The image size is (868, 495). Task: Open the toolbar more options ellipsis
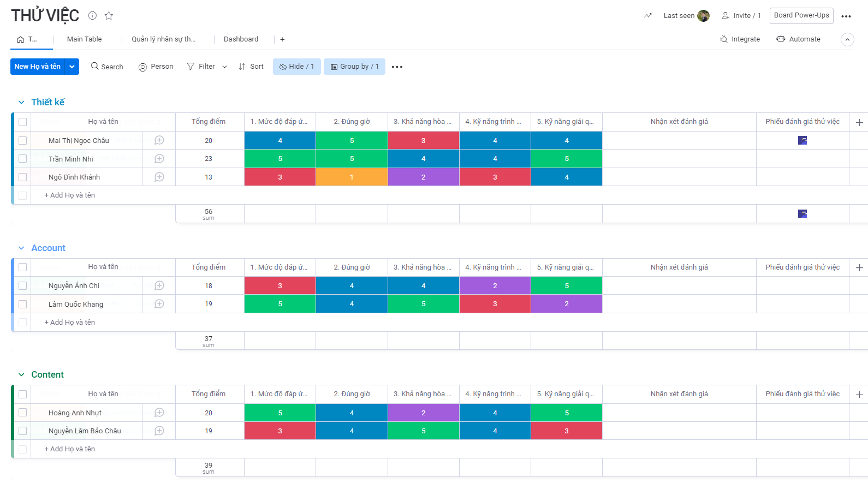click(397, 67)
